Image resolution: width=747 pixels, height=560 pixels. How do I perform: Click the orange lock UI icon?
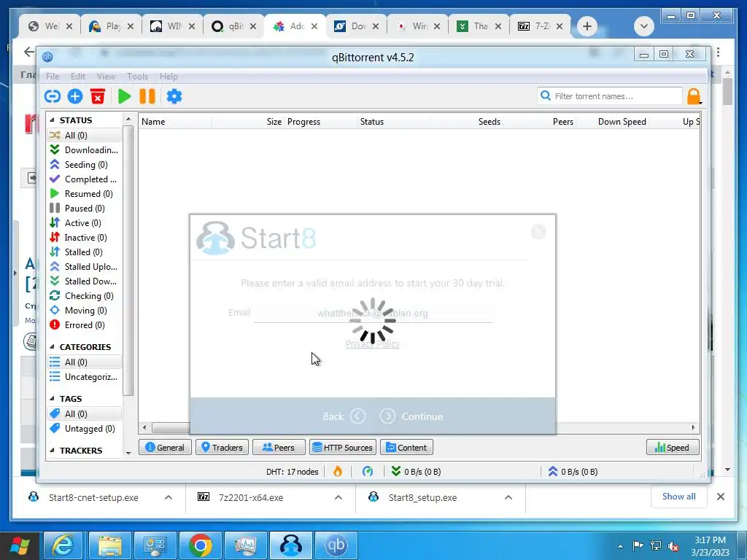pos(694,96)
